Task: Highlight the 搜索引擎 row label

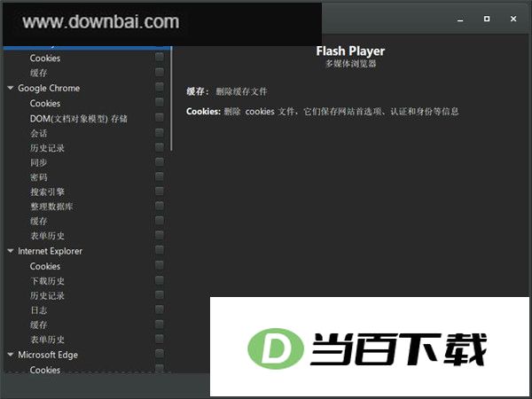Action: (47, 192)
